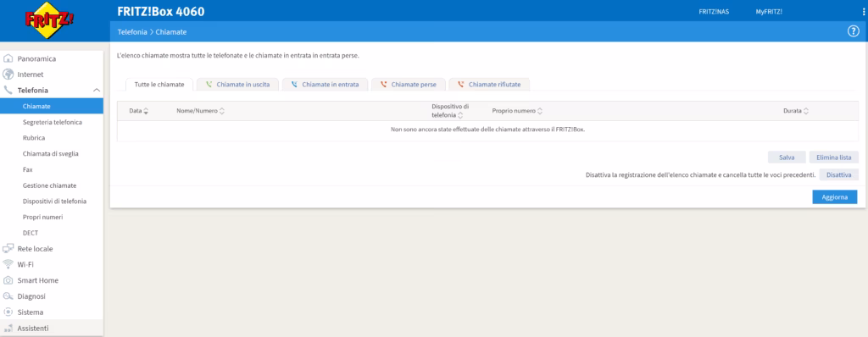Sort by Nome/Numero column arrows

[222, 111]
